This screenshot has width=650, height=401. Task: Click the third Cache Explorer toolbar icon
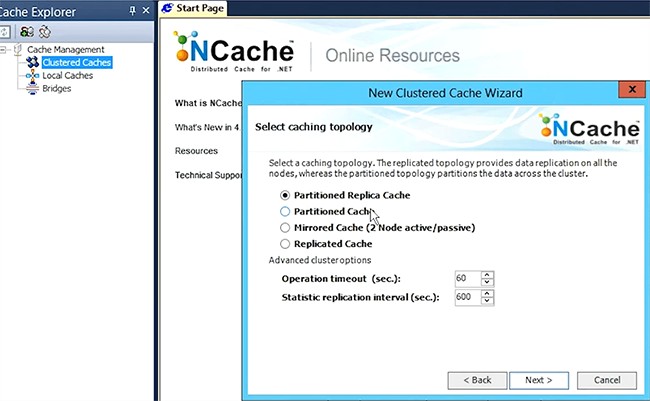(45, 32)
